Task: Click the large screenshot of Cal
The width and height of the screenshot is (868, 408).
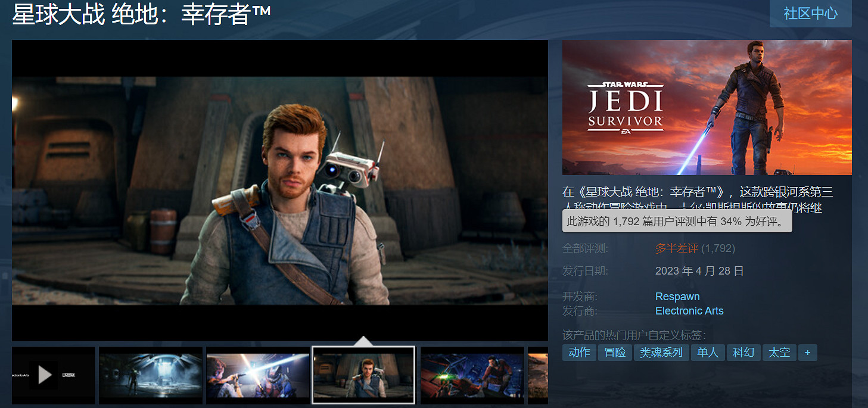Action: click(x=279, y=191)
